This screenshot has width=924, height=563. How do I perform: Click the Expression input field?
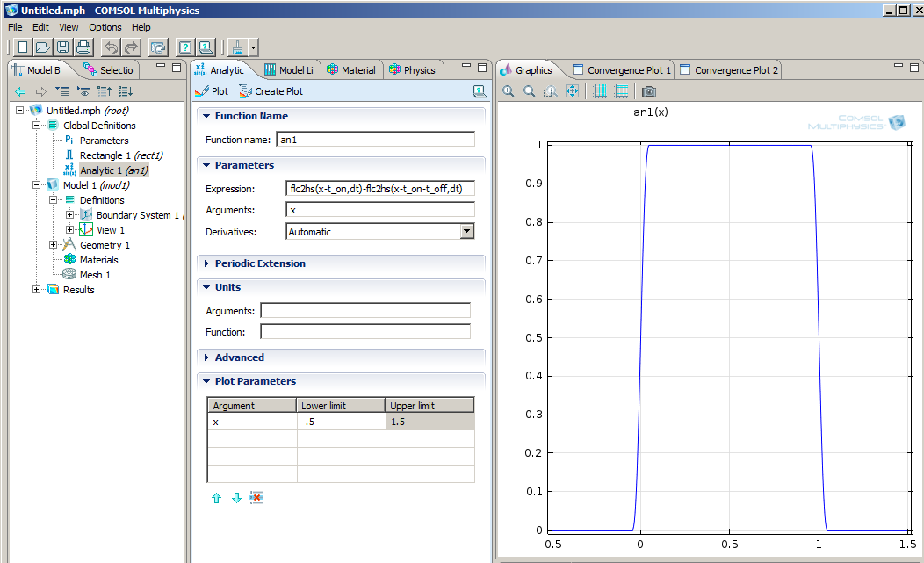[x=380, y=189]
